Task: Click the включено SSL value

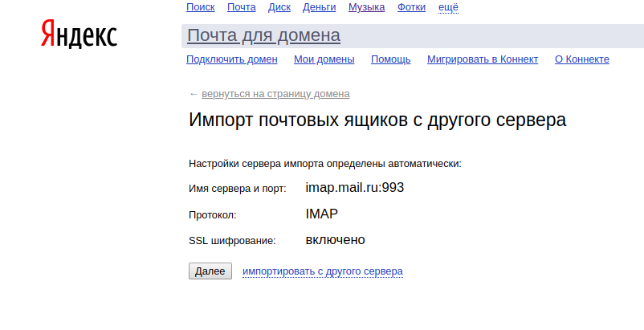Action: click(335, 240)
